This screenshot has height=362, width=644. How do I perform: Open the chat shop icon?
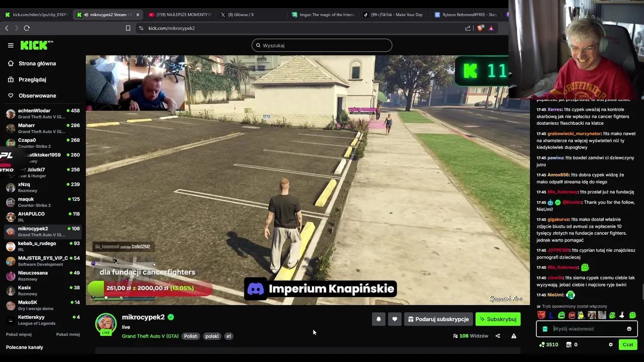(569, 344)
